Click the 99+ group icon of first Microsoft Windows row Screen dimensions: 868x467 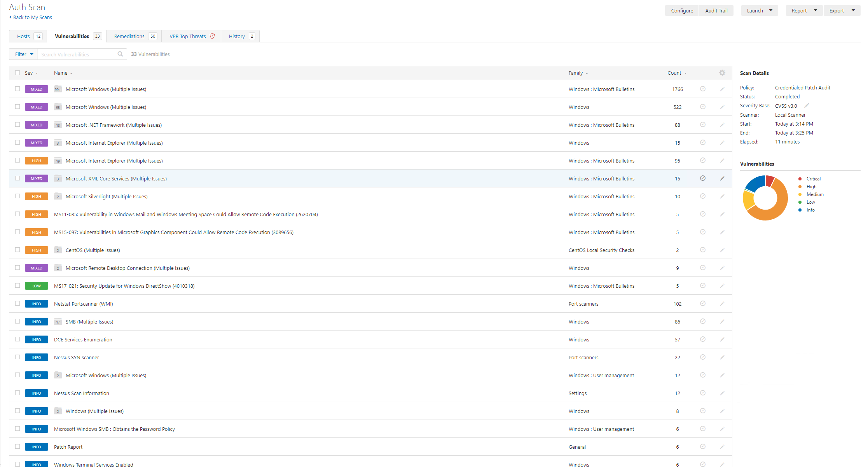click(58, 89)
